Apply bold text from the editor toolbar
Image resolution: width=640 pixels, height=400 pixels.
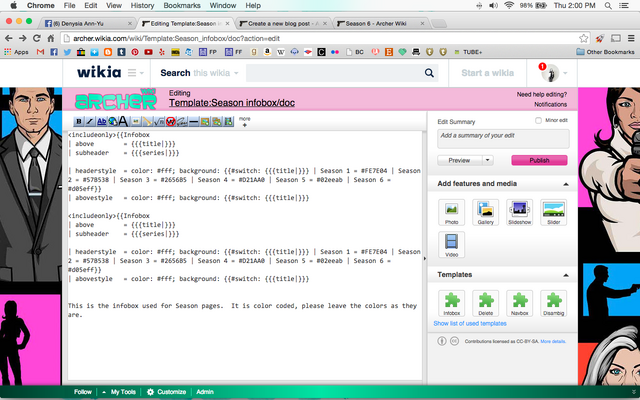(x=79, y=121)
